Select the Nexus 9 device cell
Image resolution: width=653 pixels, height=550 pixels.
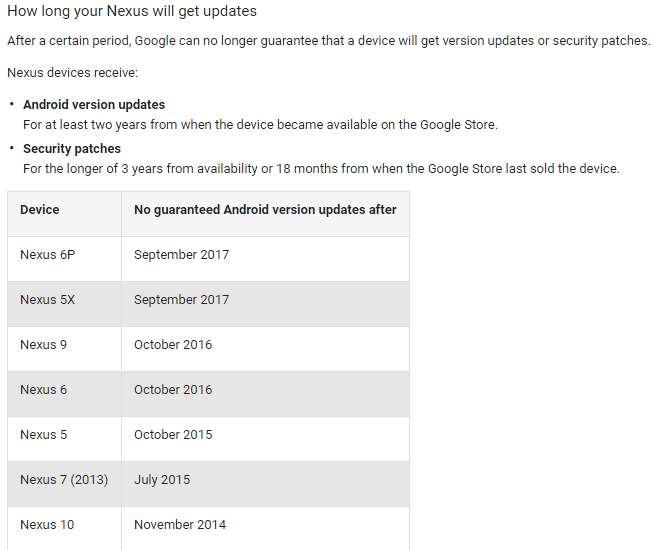pos(44,345)
